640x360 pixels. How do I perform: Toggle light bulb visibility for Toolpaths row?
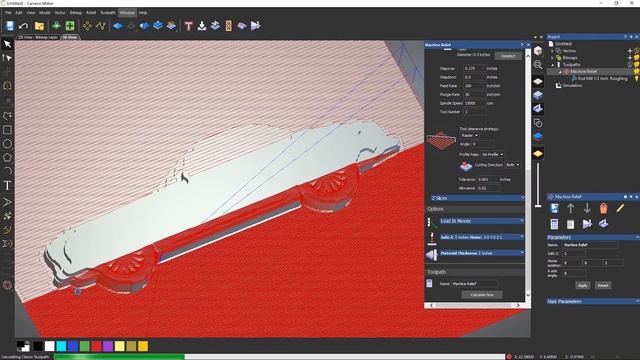[636, 64]
